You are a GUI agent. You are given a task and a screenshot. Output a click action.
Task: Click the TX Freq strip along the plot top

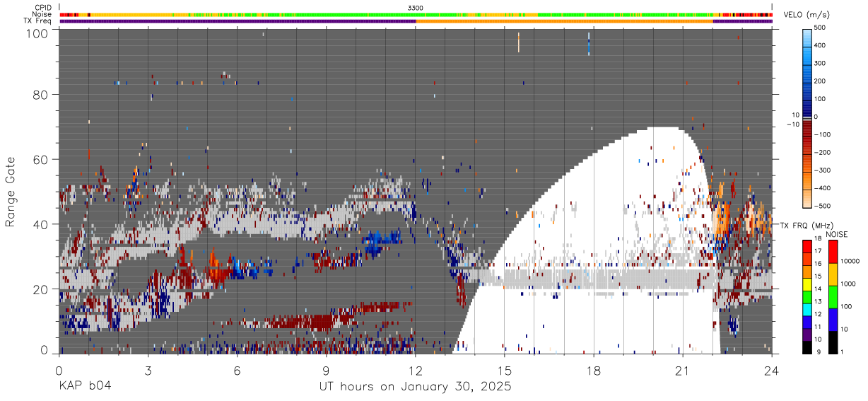click(x=416, y=21)
